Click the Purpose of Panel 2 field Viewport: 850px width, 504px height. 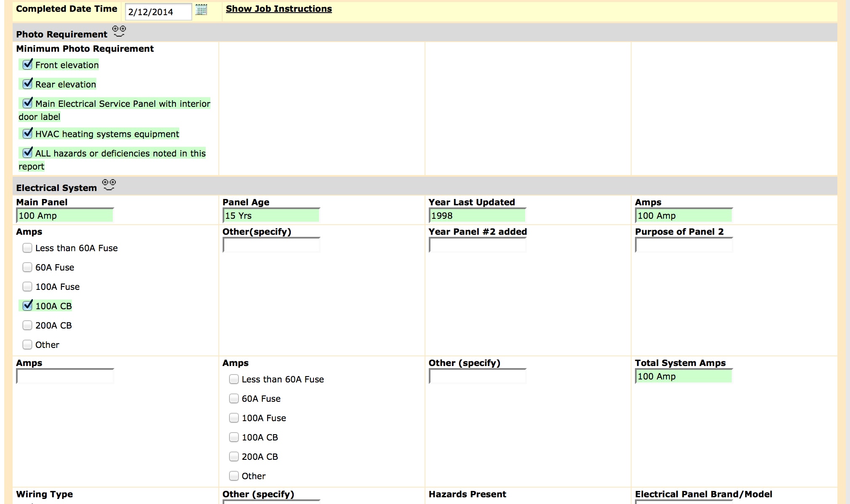684,245
